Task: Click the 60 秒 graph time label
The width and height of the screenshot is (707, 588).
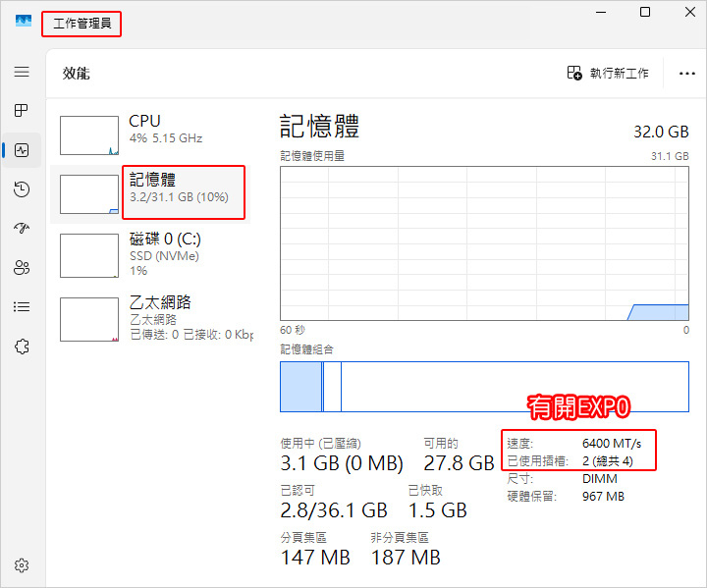Action: pos(293,330)
